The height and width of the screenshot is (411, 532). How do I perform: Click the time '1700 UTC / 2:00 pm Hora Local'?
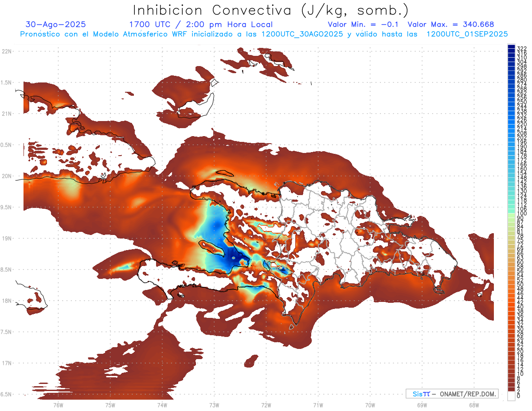(201, 25)
